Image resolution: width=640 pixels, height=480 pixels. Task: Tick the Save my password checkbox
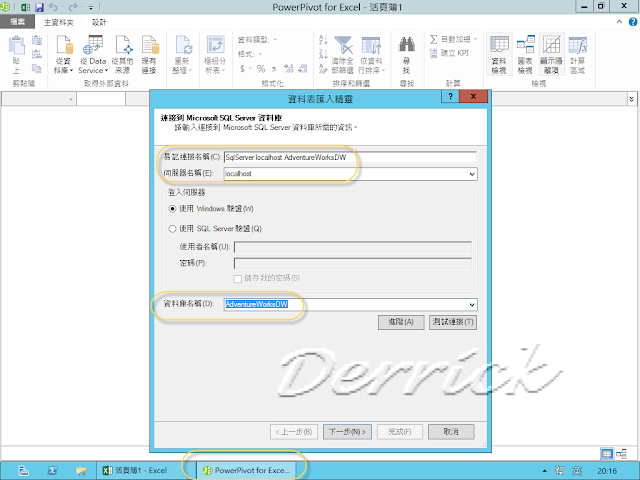(238, 279)
